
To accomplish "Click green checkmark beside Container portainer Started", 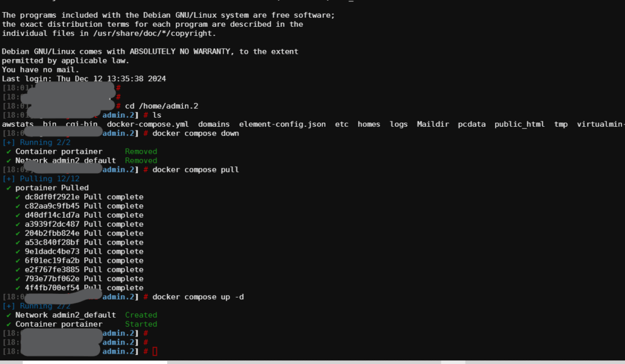I will pos(9,324).
